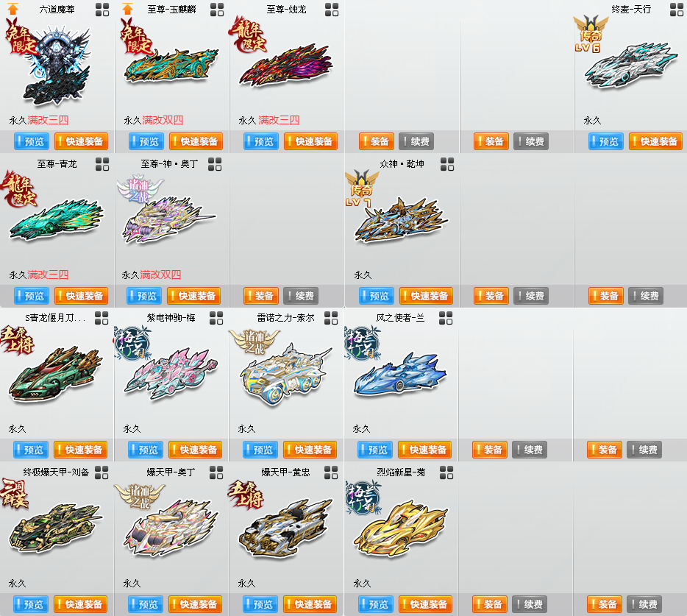This screenshot has width=687, height=616.
Task: Open the grid icon beside 终麦-天行
Action: 677,10
